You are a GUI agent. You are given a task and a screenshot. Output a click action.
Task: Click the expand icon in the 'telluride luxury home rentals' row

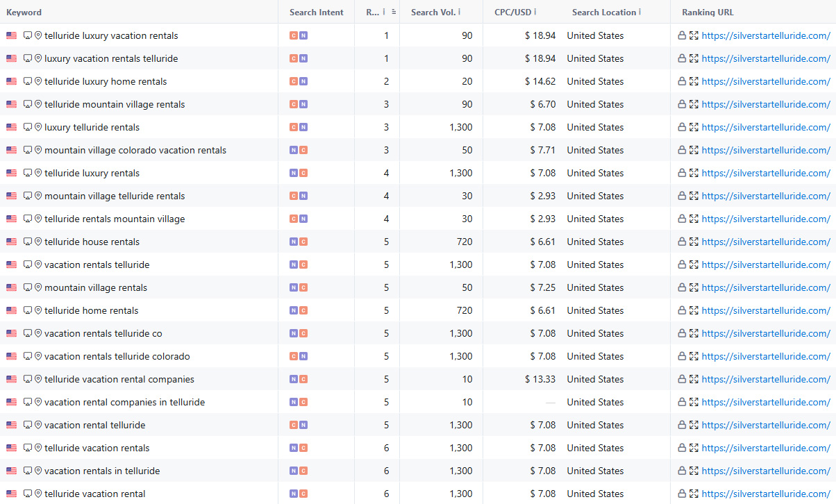tap(693, 81)
